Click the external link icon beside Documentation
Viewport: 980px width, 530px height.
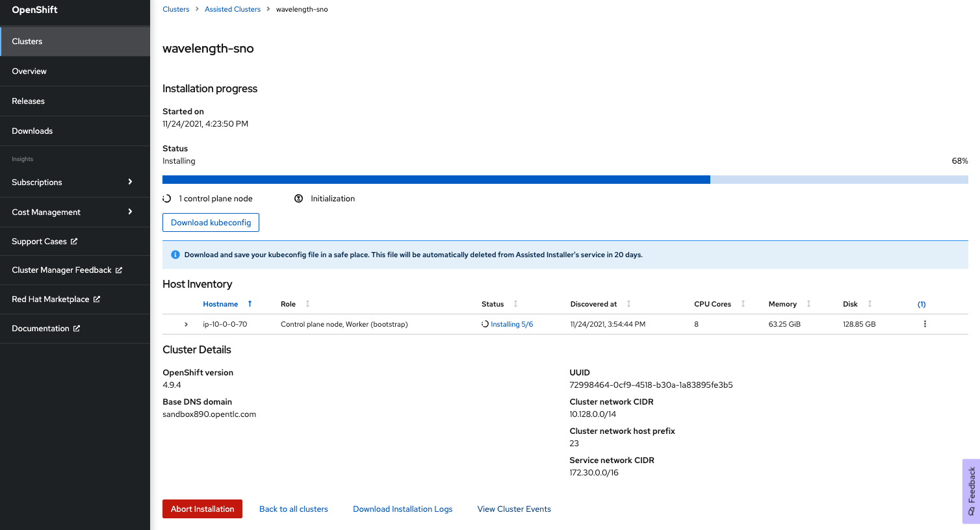pyautogui.click(x=77, y=328)
